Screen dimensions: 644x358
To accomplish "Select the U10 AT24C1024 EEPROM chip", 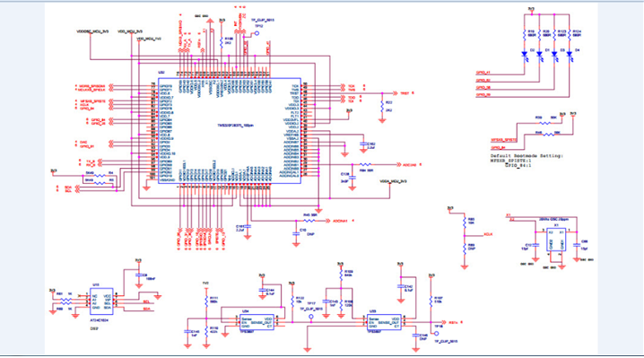I will coord(101,301).
